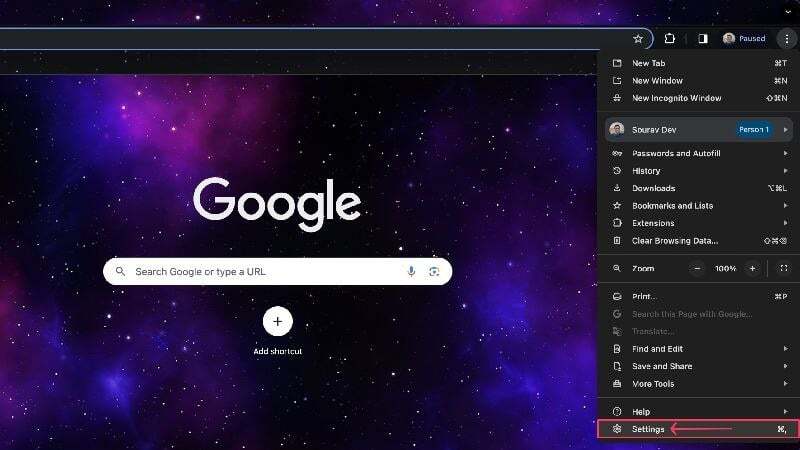The width and height of the screenshot is (800, 450).
Task: Click the Downloads arrow icon
Action: [617, 188]
